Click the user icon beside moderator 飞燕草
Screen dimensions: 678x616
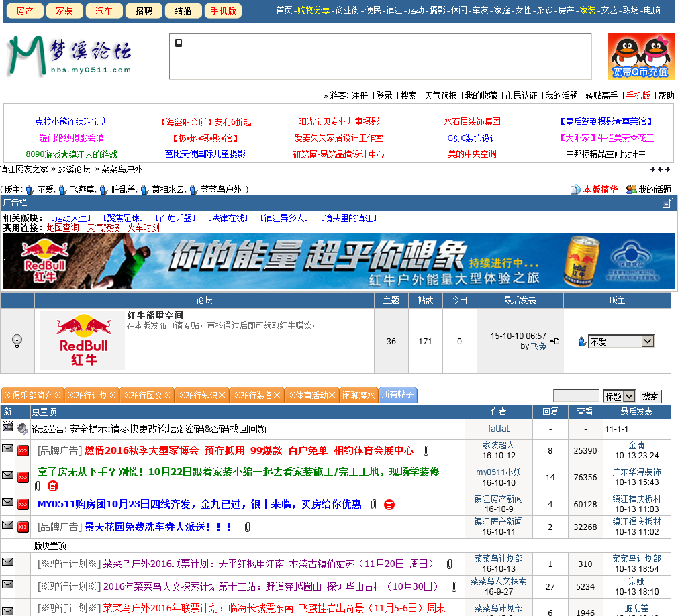(x=63, y=190)
